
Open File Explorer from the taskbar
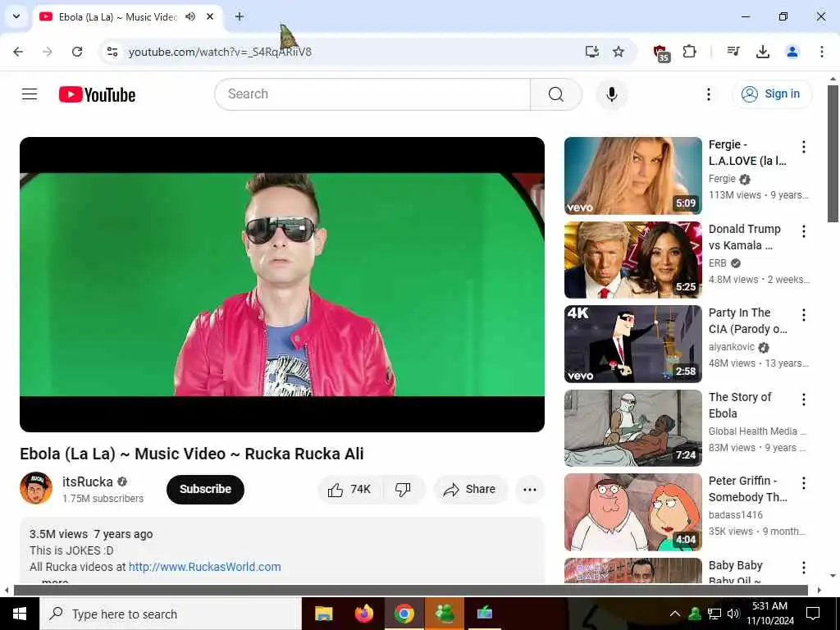pos(323,614)
